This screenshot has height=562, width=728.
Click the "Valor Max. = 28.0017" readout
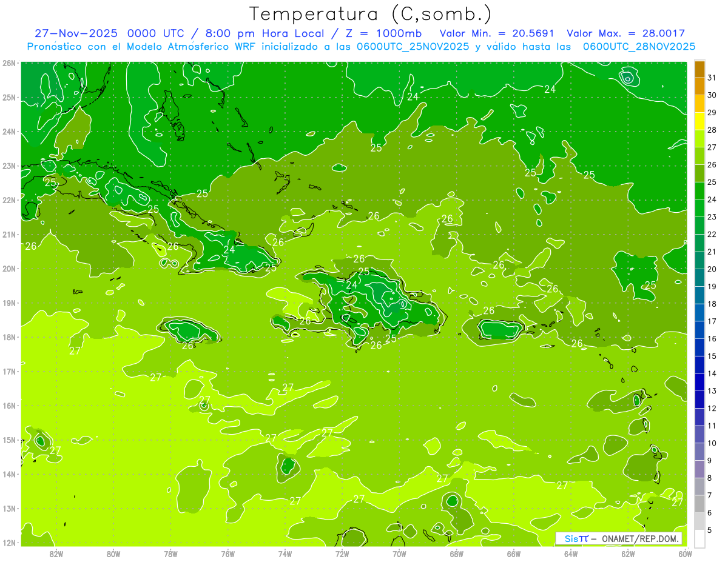625,33
